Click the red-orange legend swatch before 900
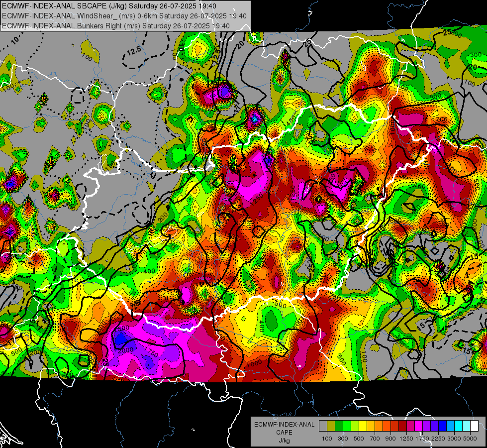This screenshot has width=487, height=448. click(x=387, y=426)
